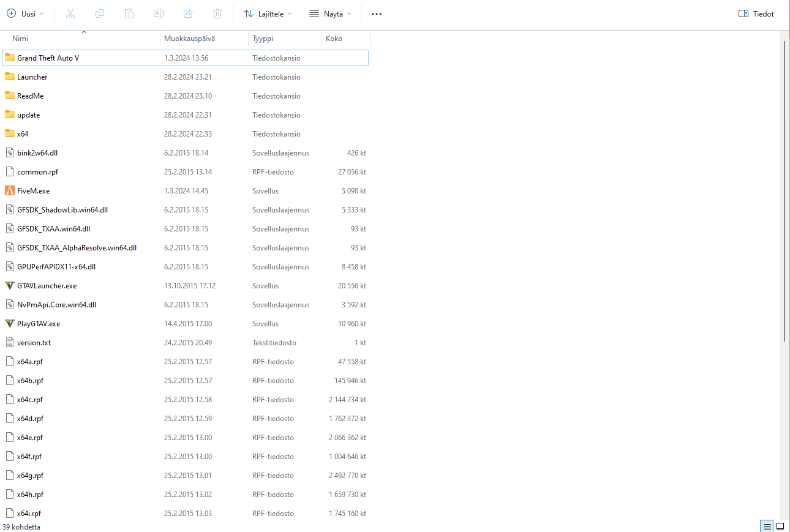This screenshot has width=790, height=532.
Task: Click the Paste clipboard icon in toolbar
Action: [129, 13]
